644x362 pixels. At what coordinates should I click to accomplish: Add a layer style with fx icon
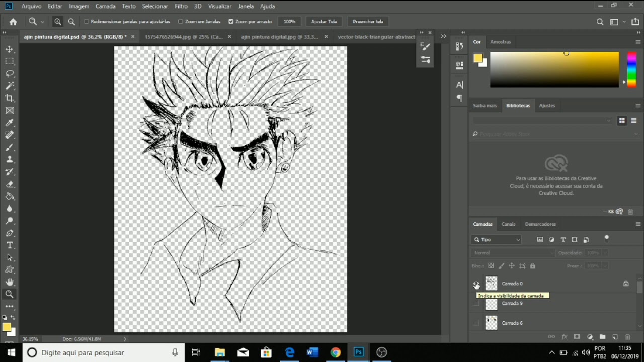pyautogui.click(x=564, y=337)
